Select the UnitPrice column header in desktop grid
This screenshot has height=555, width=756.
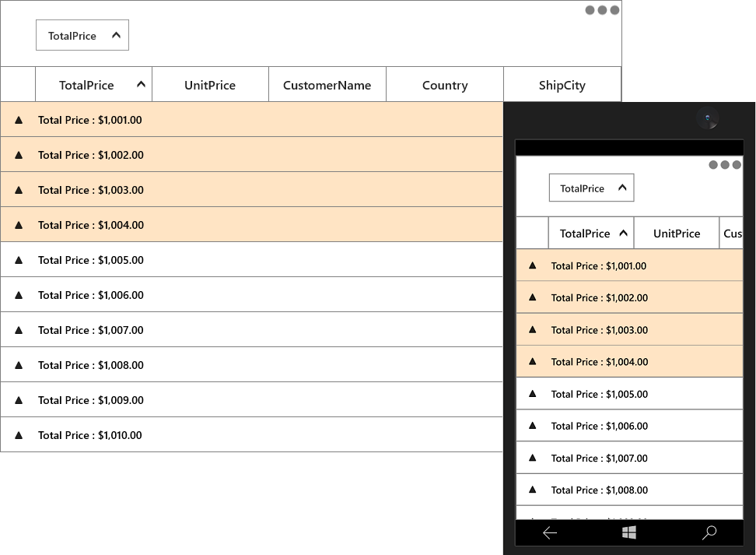[x=210, y=84]
